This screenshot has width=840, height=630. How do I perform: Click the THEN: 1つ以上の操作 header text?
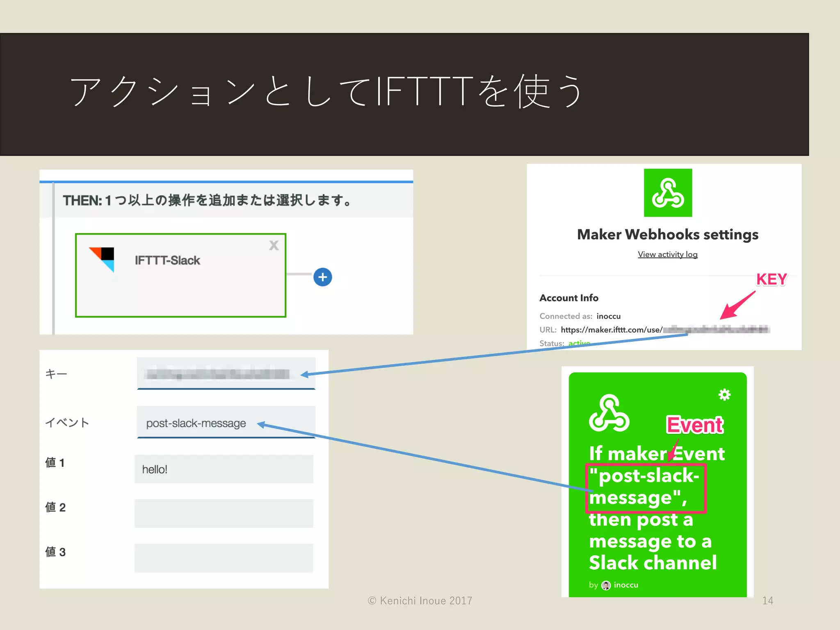(207, 201)
